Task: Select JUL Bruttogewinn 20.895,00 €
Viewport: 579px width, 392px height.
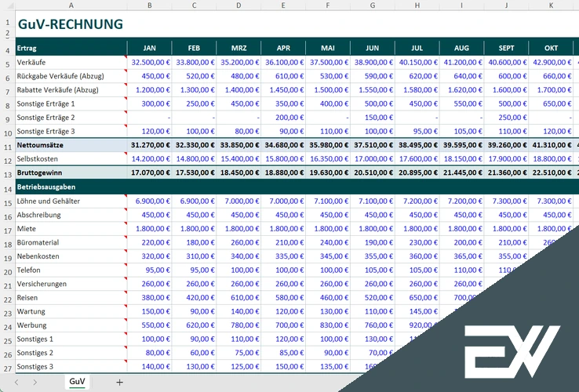Action: click(x=417, y=172)
